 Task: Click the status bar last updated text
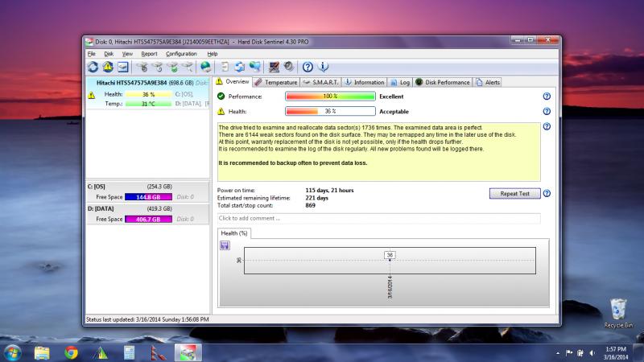pyautogui.click(x=147, y=319)
